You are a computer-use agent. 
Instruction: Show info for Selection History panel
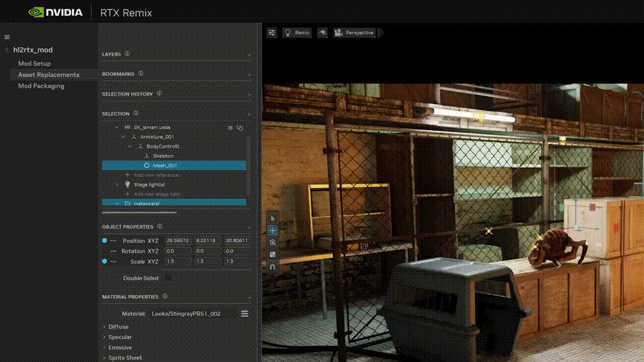[160, 94]
